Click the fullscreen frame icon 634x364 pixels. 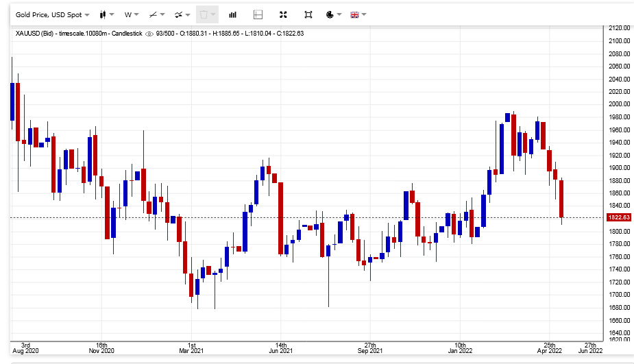tap(308, 14)
